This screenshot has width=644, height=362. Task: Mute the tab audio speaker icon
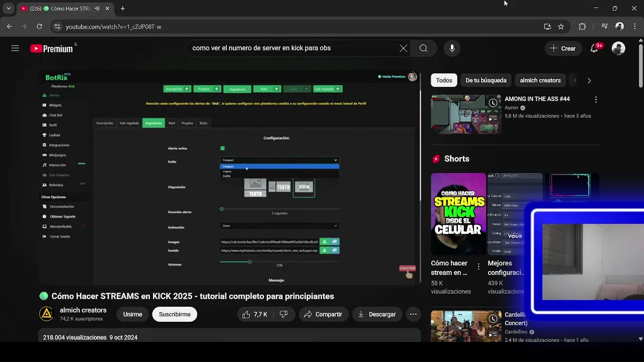click(x=97, y=9)
